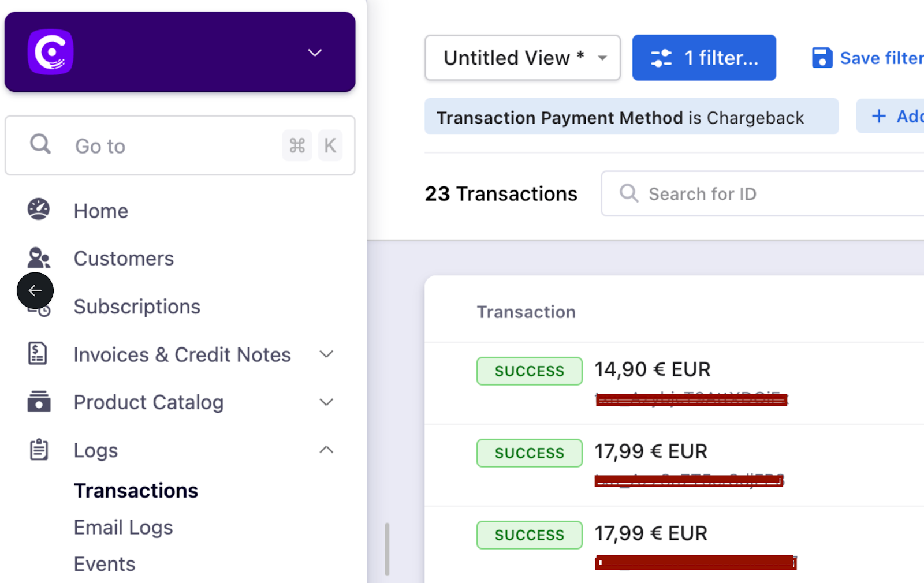Open the site switcher dropdown chevron

click(x=315, y=53)
